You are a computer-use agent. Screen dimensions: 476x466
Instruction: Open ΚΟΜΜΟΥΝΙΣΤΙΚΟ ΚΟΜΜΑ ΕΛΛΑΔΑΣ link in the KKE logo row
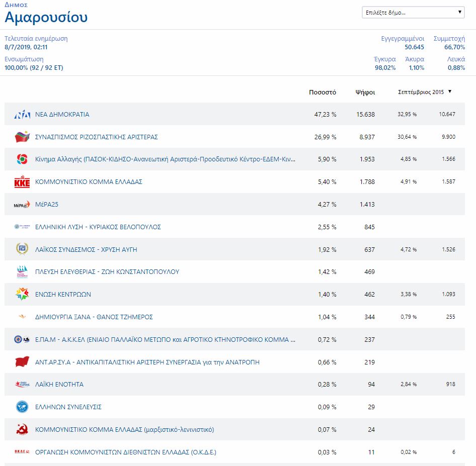tap(89, 182)
